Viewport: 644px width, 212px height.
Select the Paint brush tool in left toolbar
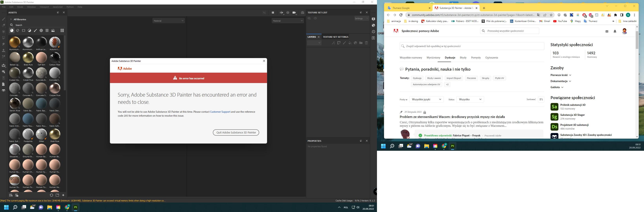4,19
